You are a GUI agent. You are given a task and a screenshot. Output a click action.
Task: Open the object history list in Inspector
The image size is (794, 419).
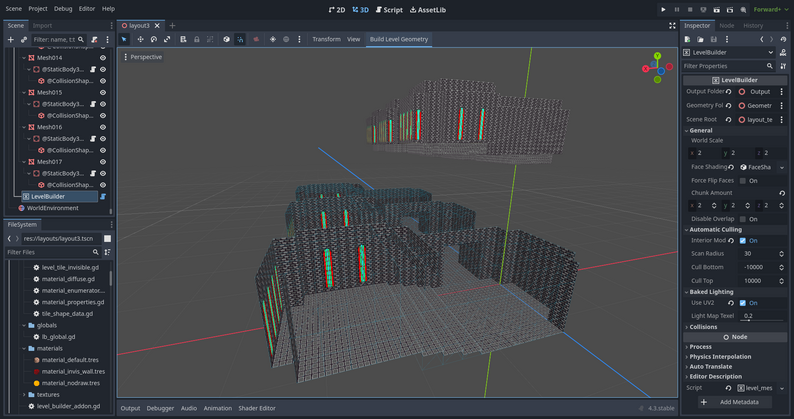point(783,39)
